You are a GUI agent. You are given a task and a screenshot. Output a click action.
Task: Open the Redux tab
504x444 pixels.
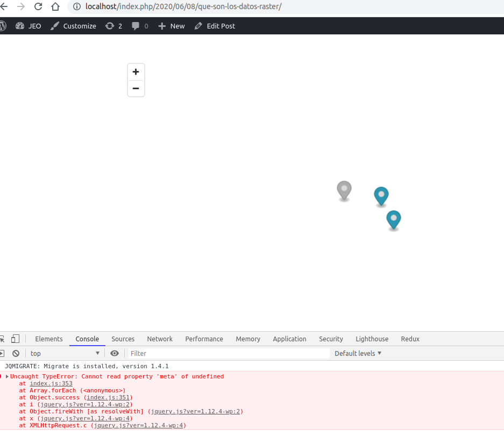[410, 339]
